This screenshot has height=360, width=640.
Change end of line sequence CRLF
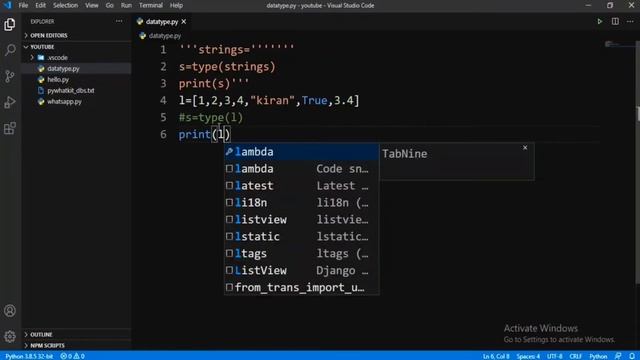(x=576, y=356)
